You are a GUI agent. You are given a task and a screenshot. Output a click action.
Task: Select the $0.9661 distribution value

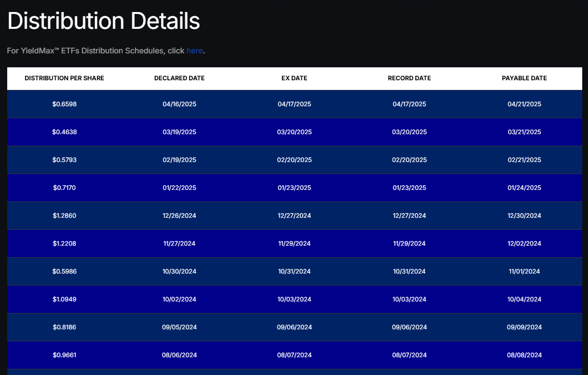(64, 355)
